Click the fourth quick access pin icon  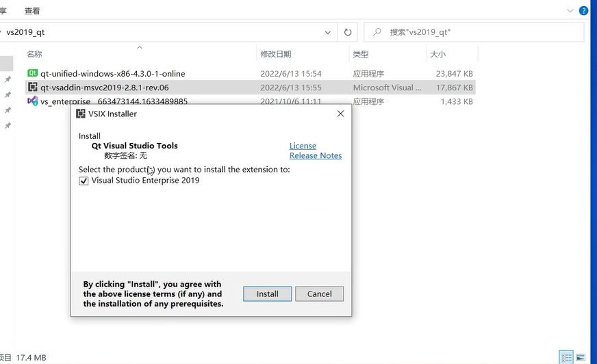8,125
